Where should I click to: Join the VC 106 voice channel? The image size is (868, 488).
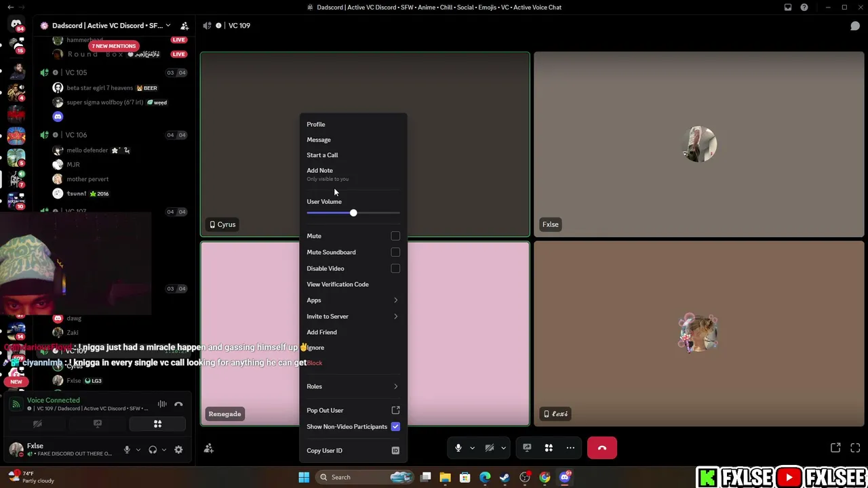(x=76, y=135)
